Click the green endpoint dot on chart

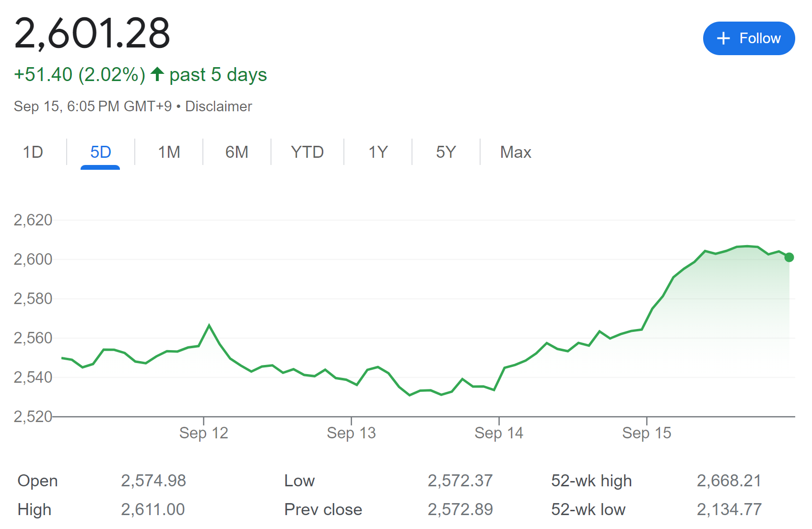[789, 258]
